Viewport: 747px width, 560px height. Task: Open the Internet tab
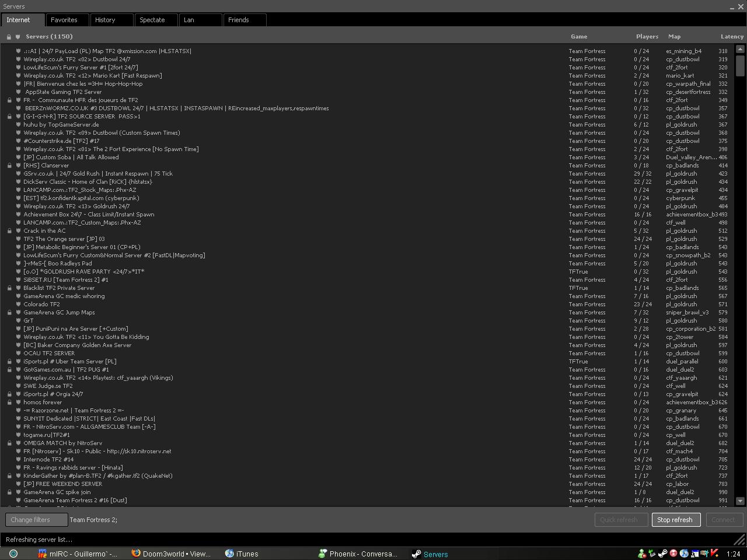pos(23,20)
